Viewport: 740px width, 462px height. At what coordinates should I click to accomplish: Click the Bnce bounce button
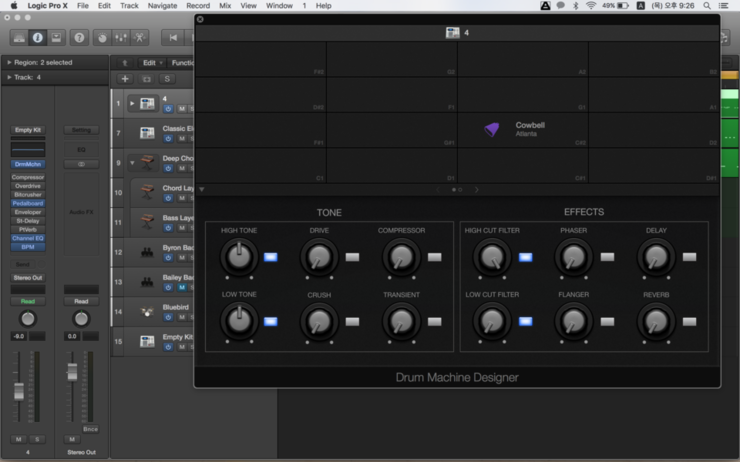pyautogui.click(x=90, y=429)
